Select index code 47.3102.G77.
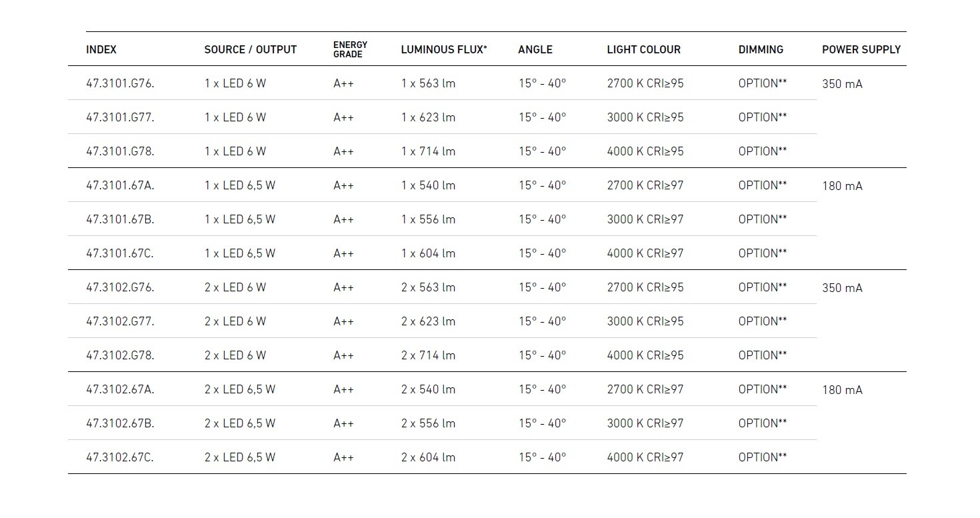The width and height of the screenshot is (980, 518). [120, 321]
